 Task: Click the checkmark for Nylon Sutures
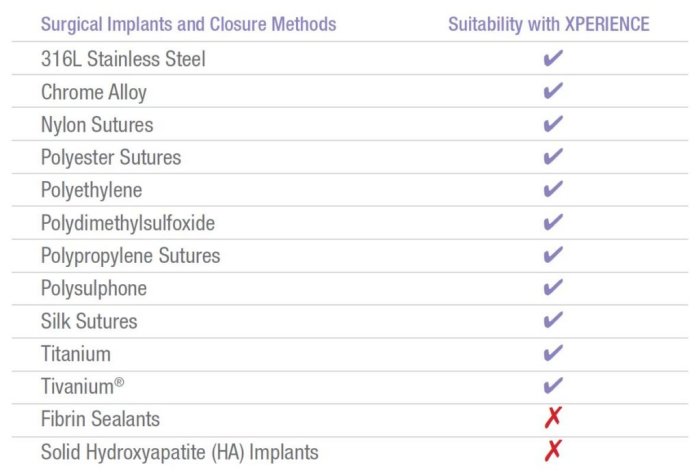coord(553,125)
